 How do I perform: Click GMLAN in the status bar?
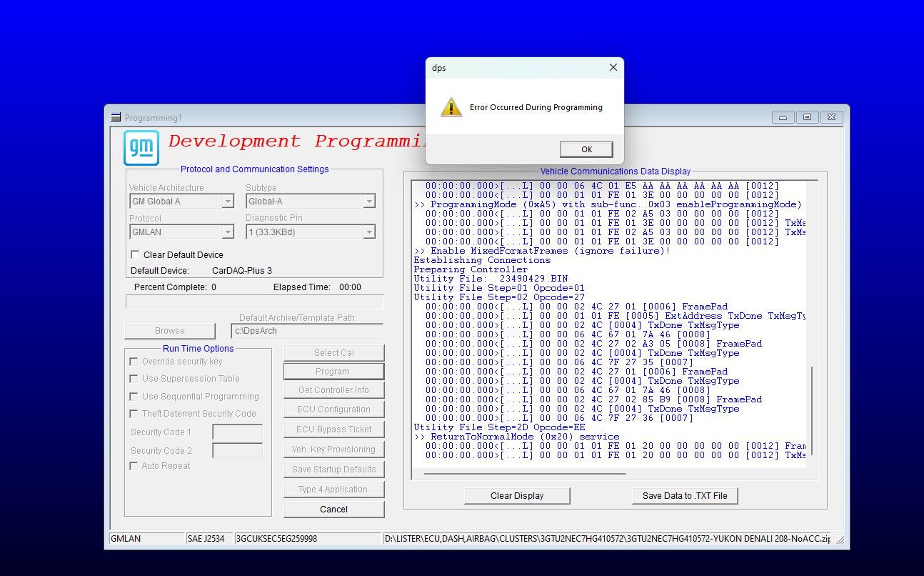[125, 539]
